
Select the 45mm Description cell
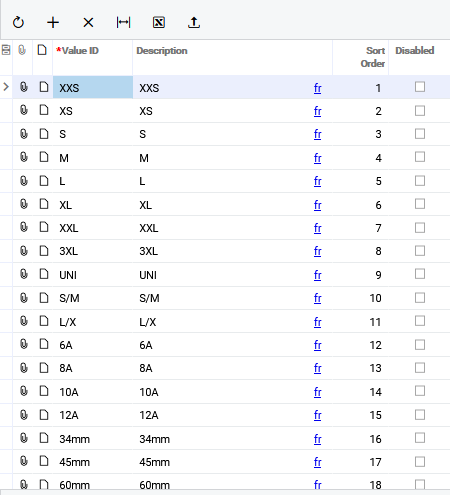pos(232,462)
